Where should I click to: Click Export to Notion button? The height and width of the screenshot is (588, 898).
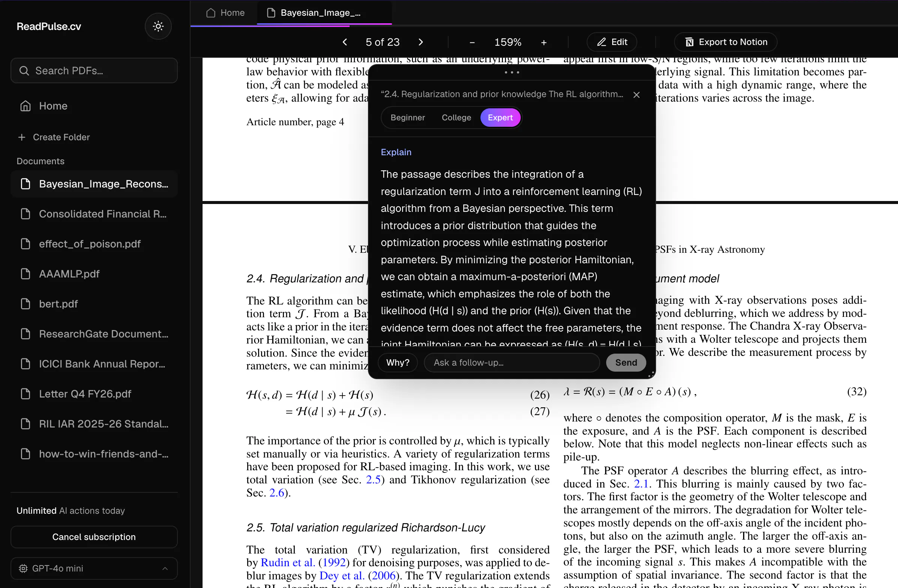(725, 42)
